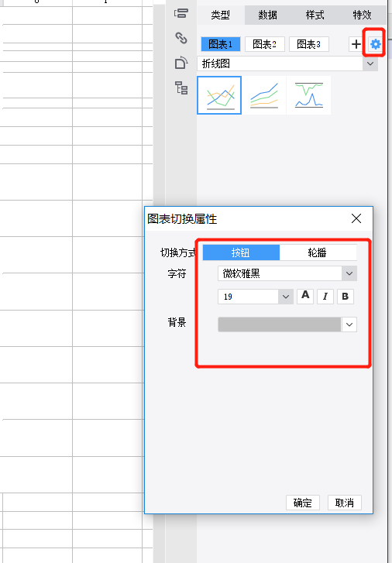
Task: Choose the basic line chart thumbnail
Action: click(219, 95)
